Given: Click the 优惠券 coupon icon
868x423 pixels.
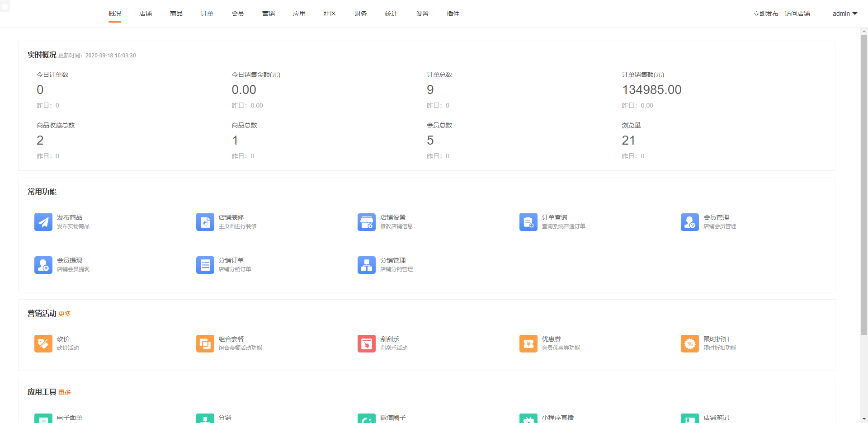Looking at the screenshot, I should click(x=528, y=343).
